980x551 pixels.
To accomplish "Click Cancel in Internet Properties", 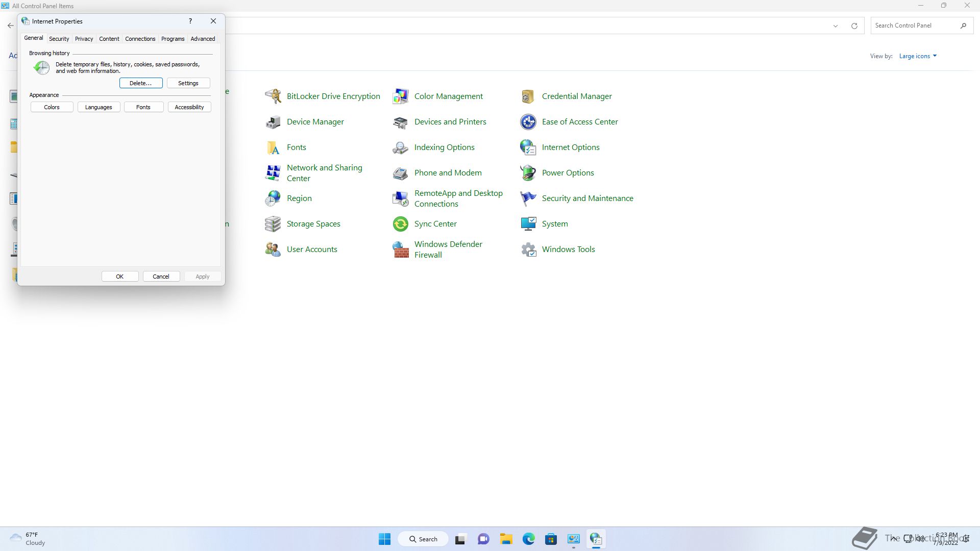I will coord(161,277).
